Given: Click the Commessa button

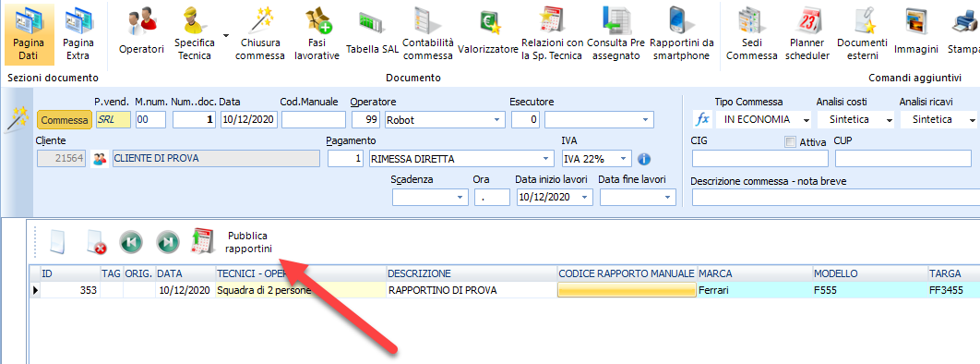Looking at the screenshot, I should coord(65,119).
